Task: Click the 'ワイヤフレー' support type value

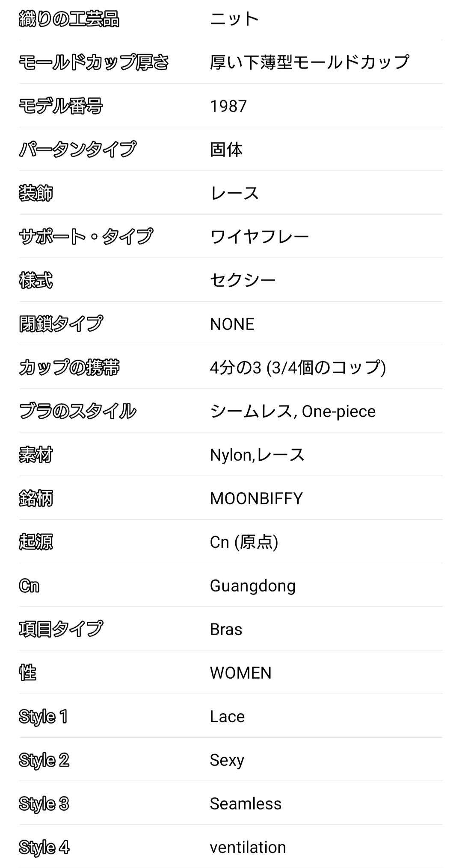Action: coord(259,237)
